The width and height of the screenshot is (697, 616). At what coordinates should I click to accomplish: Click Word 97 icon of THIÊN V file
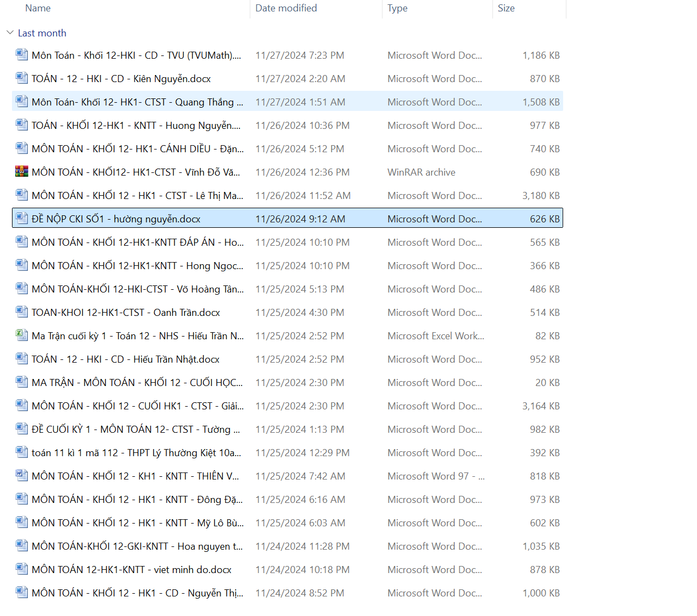tap(21, 475)
